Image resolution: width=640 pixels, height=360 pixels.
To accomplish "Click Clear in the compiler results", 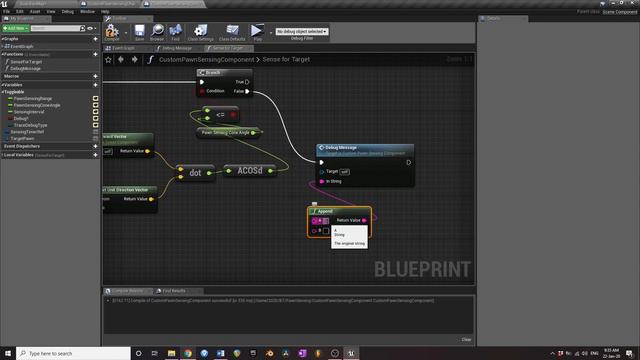I will click(466, 340).
